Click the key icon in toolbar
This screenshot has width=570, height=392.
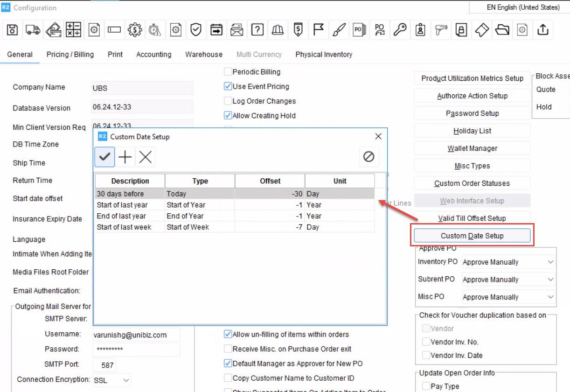[399, 30]
